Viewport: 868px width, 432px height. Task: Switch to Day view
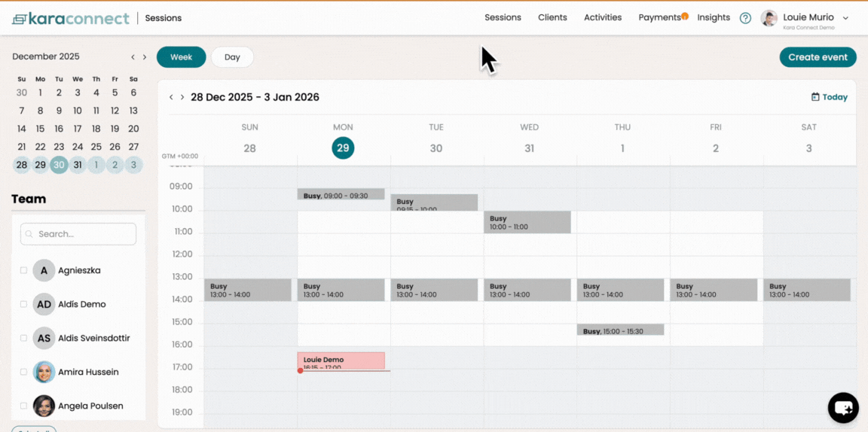pos(232,57)
